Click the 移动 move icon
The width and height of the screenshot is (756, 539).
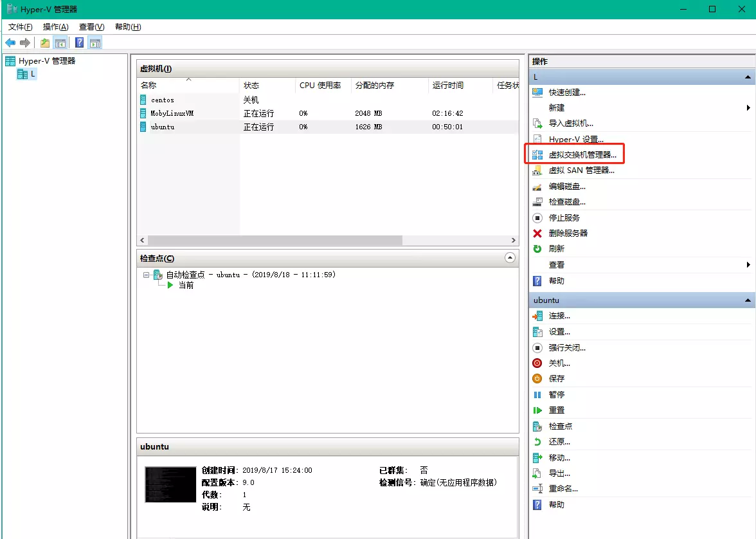537,457
